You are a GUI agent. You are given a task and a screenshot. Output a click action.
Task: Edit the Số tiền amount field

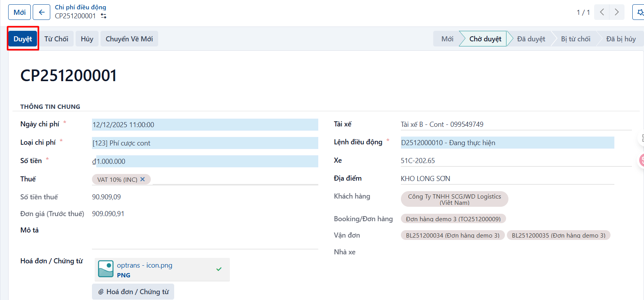pyautogui.click(x=205, y=161)
